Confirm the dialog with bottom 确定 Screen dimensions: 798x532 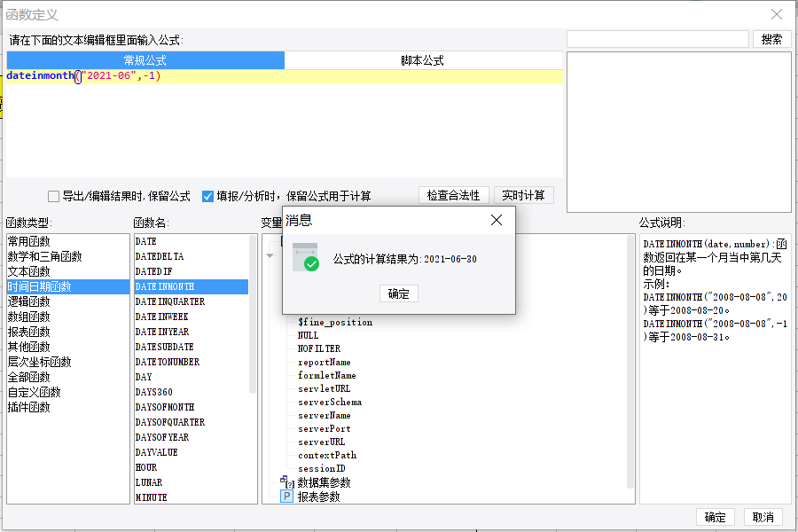(715, 517)
